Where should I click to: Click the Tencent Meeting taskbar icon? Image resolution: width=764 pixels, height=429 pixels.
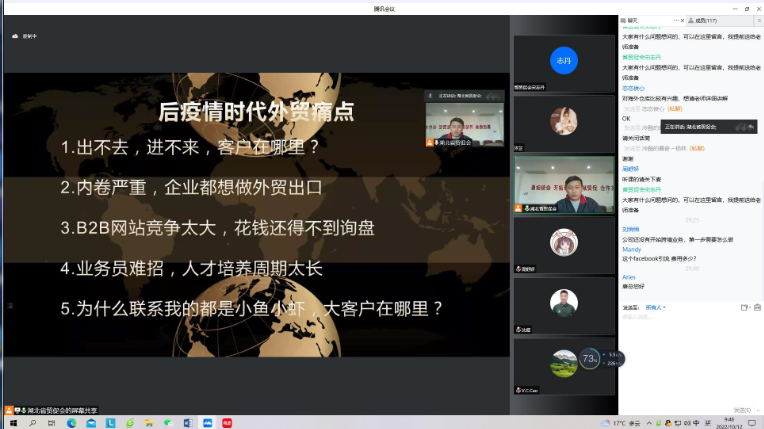tap(207, 423)
